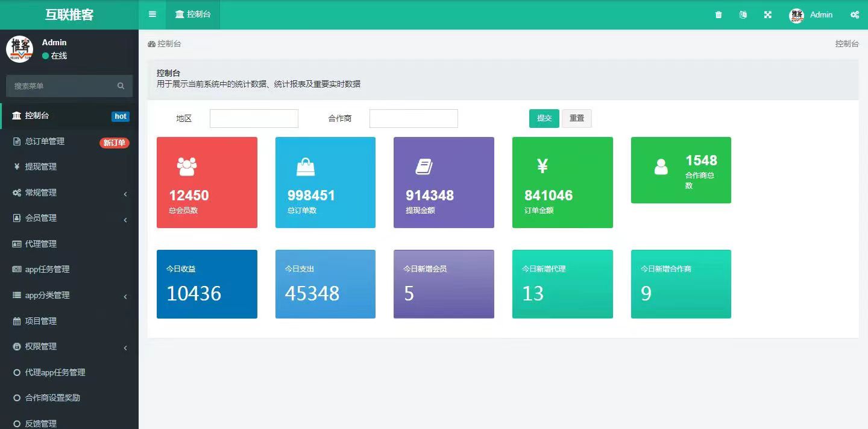Click the language switch icon in header
868x429 pixels.
pyautogui.click(x=743, y=15)
